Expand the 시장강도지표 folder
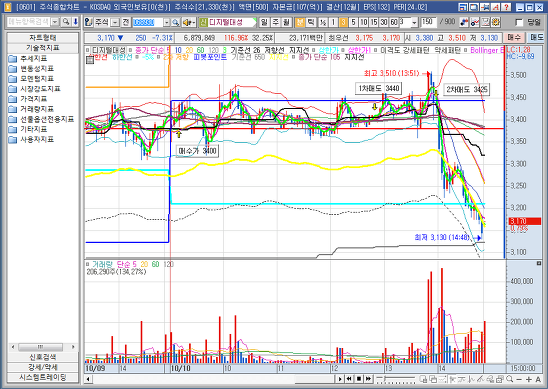Viewport: 548px width, 389px height. point(35,89)
